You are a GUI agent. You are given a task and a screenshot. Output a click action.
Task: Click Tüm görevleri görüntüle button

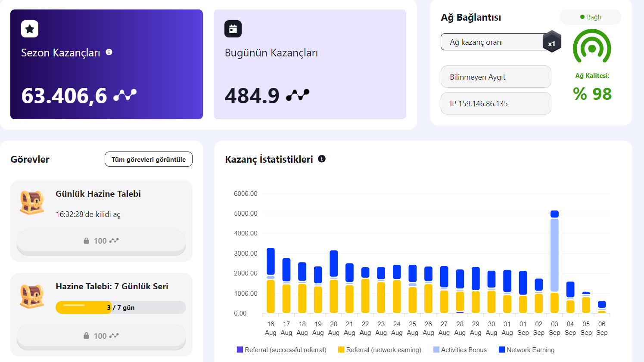149,159
